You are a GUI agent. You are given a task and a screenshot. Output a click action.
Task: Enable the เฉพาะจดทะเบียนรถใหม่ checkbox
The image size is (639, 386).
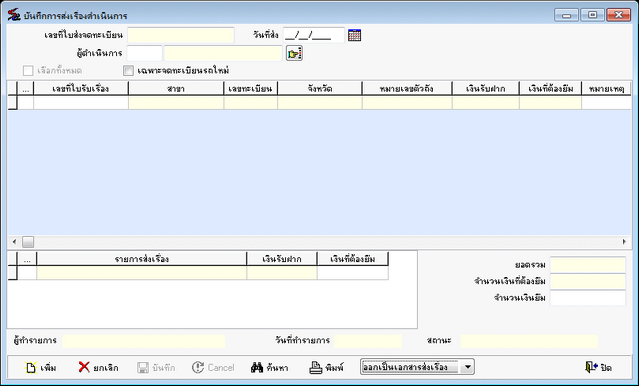(128, 71)
